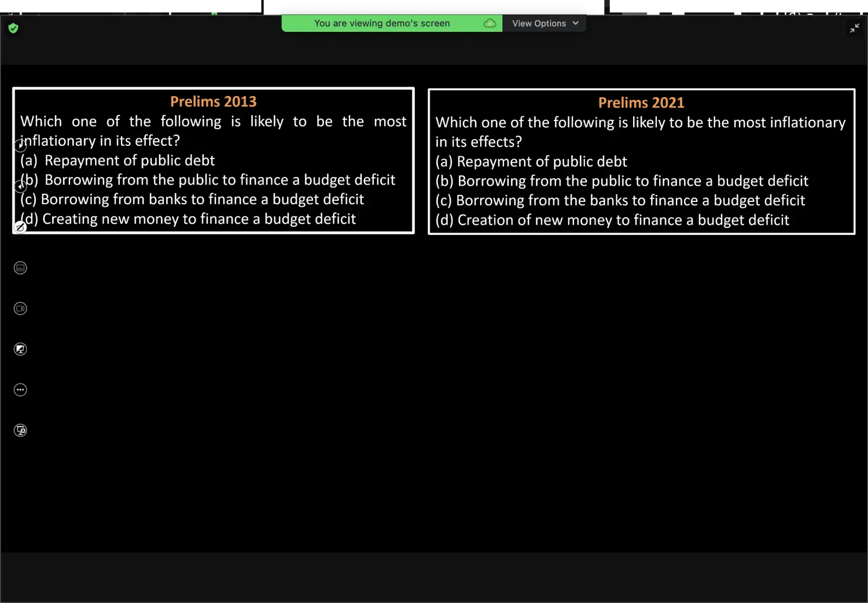Click the green encryption shield icon
Viewport: 868px width, 603px height.
pos(13,28)
